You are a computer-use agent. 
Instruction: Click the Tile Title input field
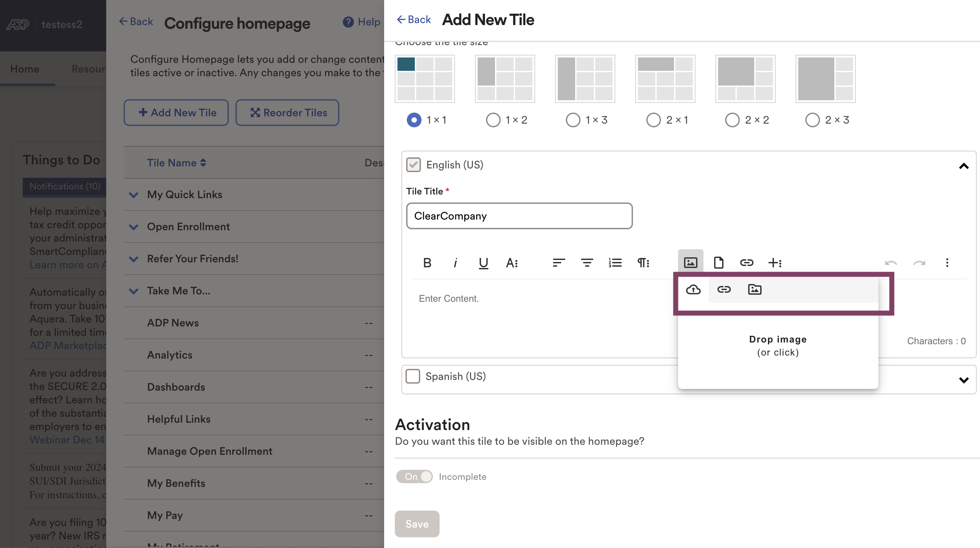519,216
